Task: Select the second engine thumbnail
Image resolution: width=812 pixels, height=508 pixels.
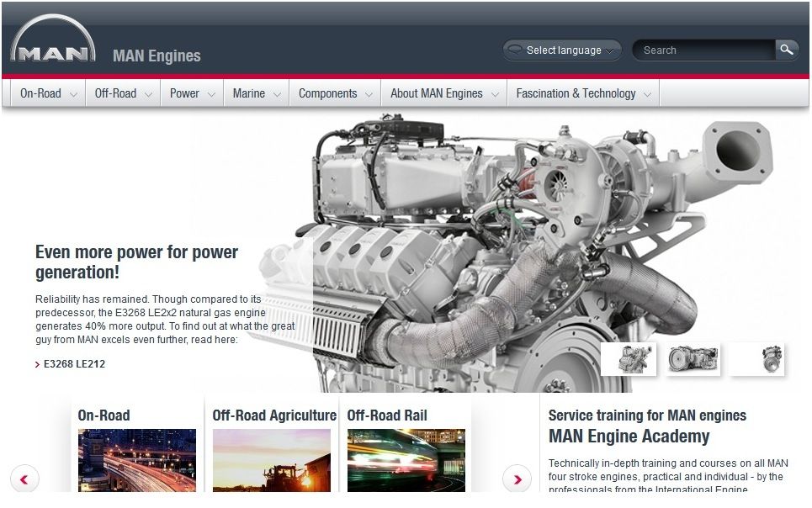Action: (x=693, y=359)
